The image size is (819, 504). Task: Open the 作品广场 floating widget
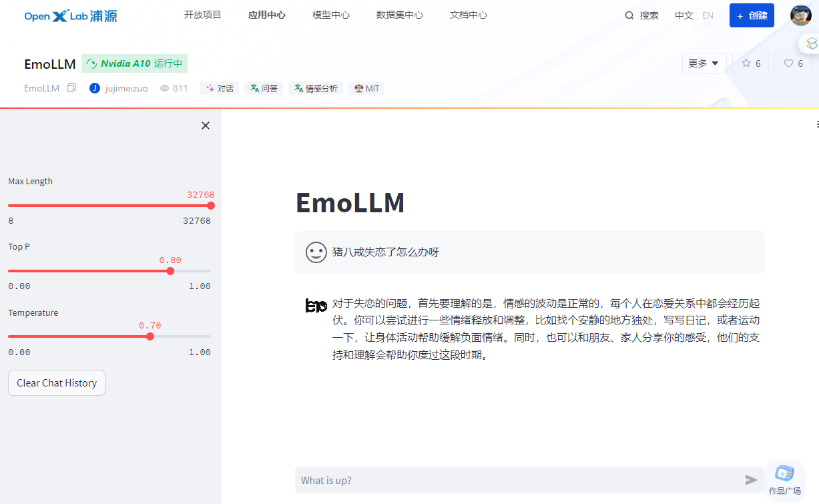coord(785,475)
